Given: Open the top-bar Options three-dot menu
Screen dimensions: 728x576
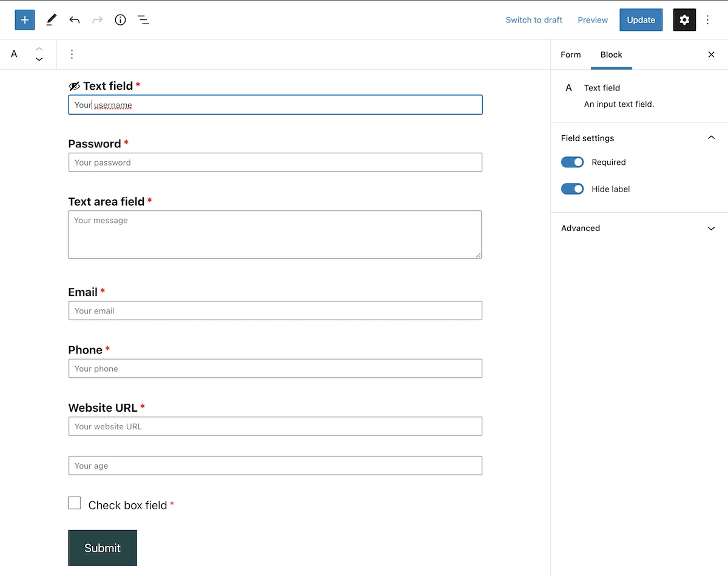Looking at the screenshot, I should coord(707,20).
